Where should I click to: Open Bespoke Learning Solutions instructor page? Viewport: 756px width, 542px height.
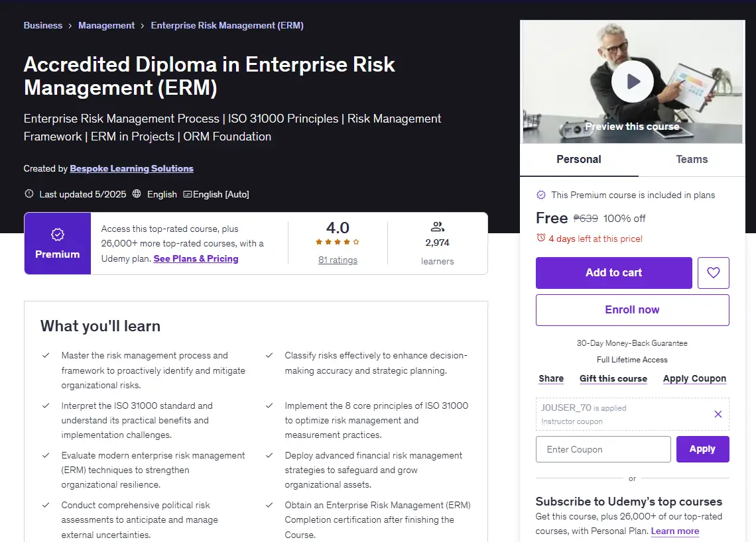pyautogui.click(x=131, y=168)
